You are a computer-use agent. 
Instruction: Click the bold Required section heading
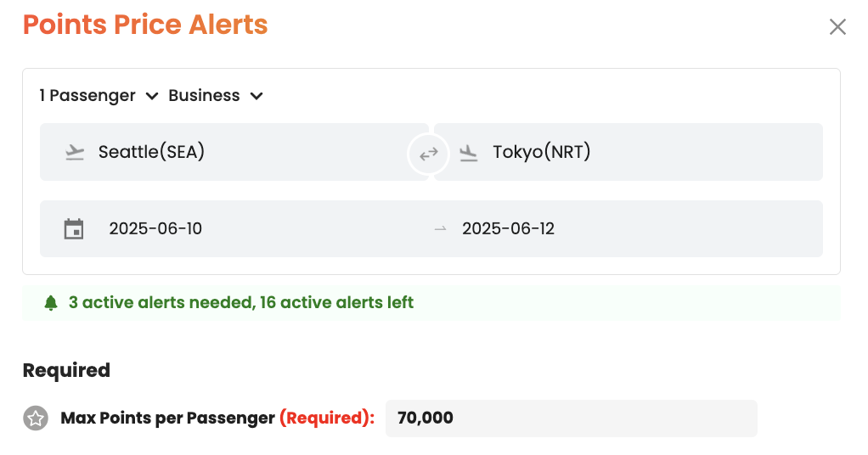(66, 370)
